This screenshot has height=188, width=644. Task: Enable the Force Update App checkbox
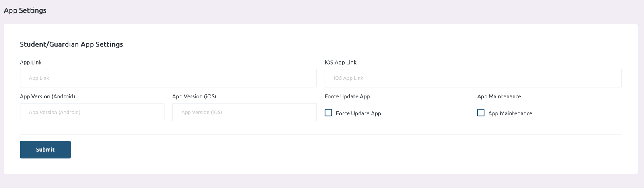pos(328,113)
